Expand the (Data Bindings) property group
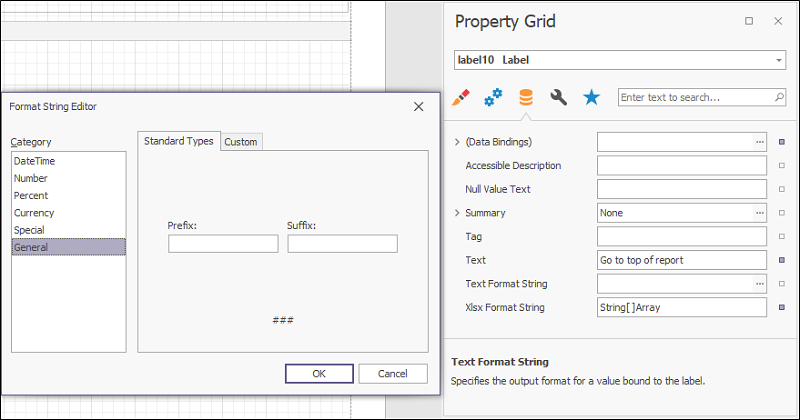 click(x=458, y=142)
